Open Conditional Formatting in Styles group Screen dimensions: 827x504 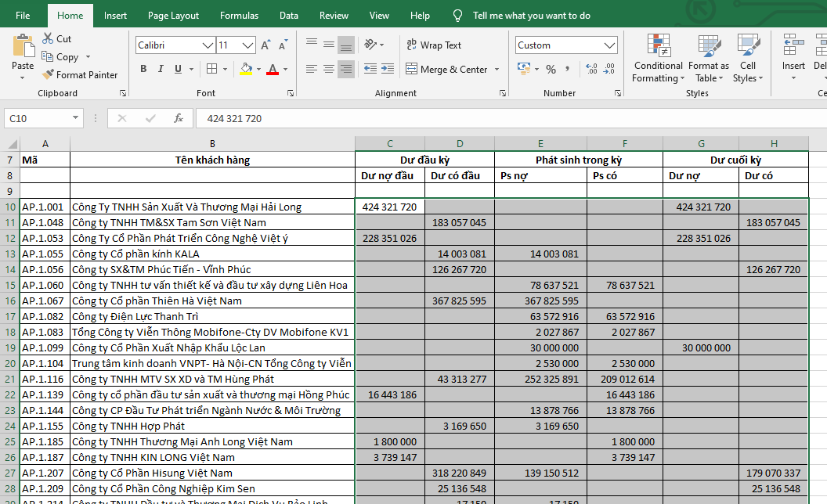pos(658,59)
